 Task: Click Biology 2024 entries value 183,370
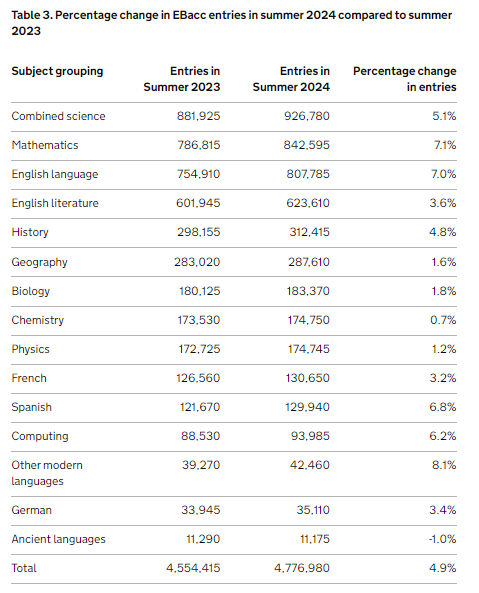(308, 291)
